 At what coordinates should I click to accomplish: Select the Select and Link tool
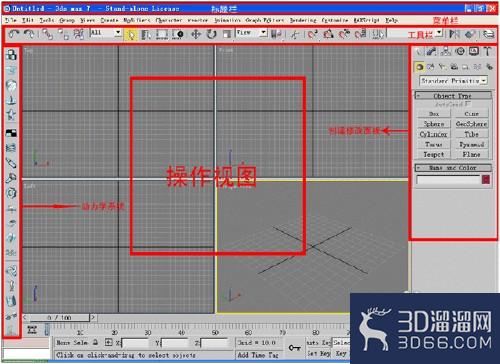[x=47, y=34]
